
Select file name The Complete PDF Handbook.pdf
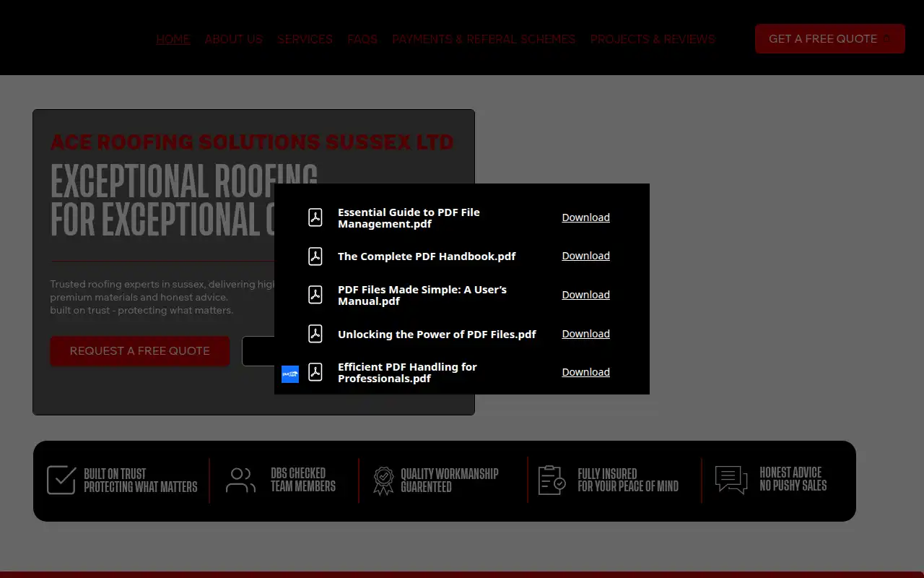[x=427, y=256]
